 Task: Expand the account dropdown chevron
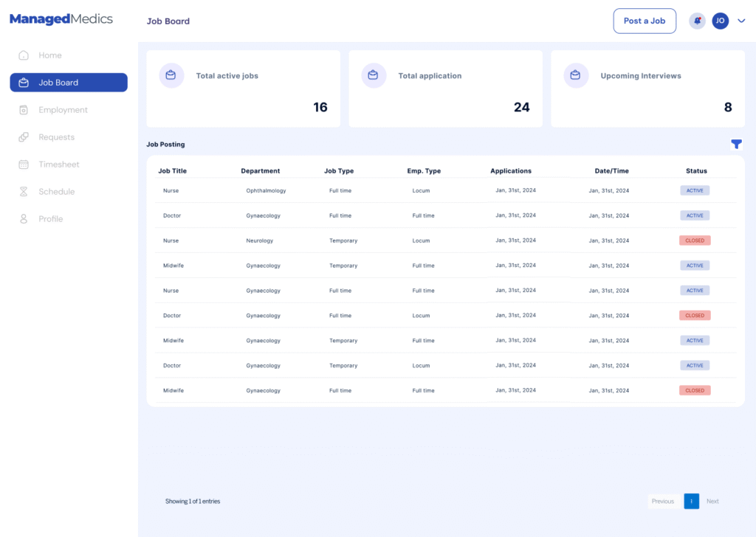click(741, 21)
